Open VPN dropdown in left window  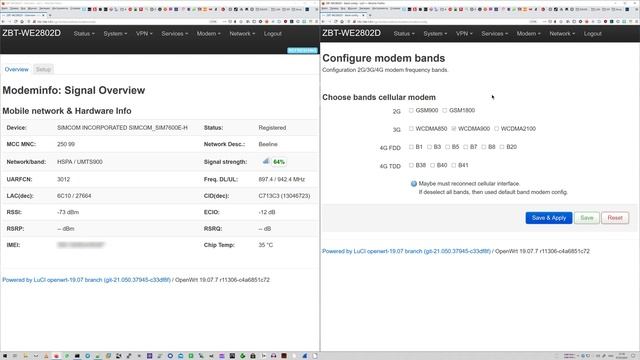pos(144,34)
